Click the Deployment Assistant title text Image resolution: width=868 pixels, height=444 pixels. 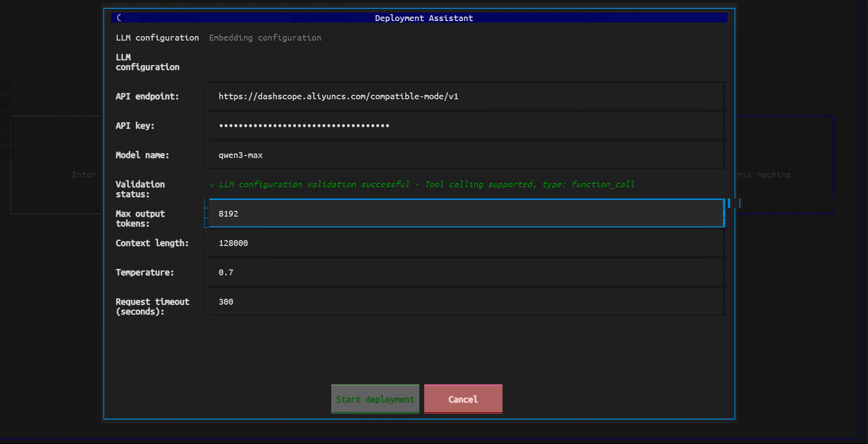(x=424, y=18)
